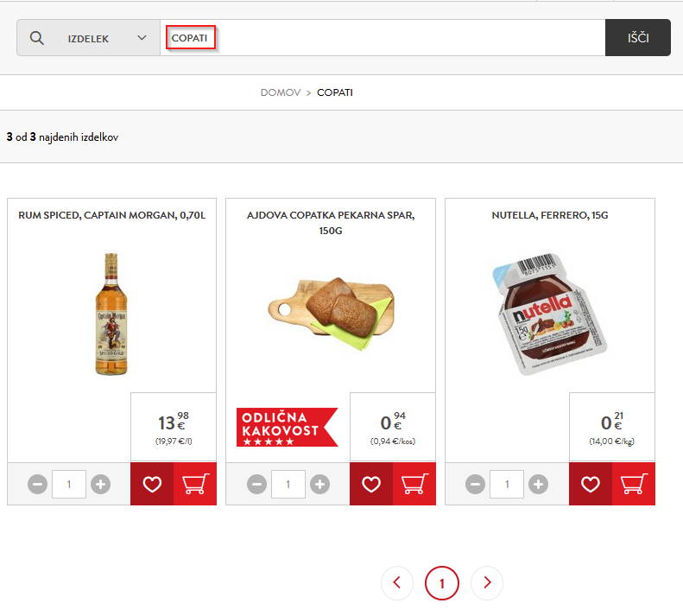
Task: Select page 1 in pagination
Action: [x=442, y=583]
